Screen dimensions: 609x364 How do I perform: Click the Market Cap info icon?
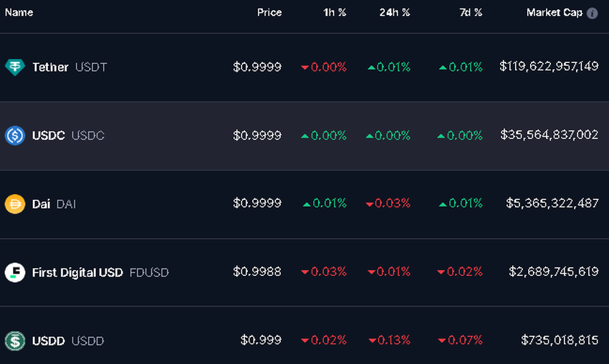[x=592, y=13]
